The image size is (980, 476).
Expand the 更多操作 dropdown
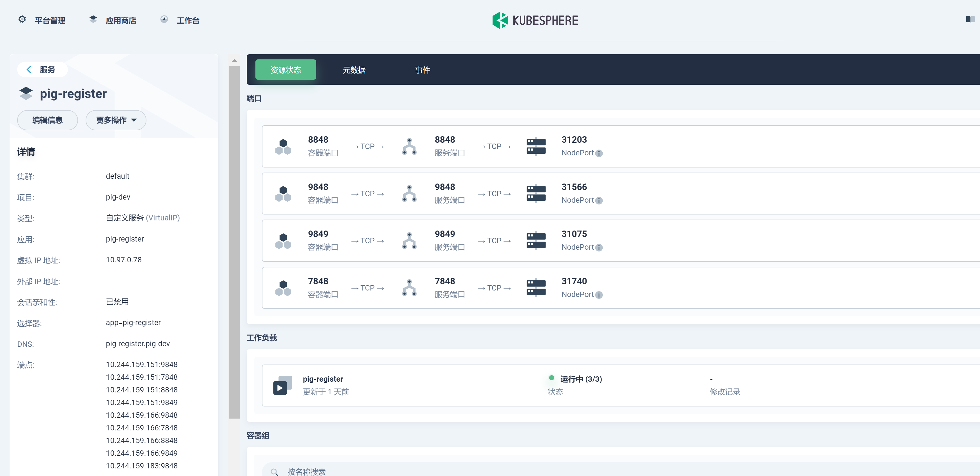point(116,120)
